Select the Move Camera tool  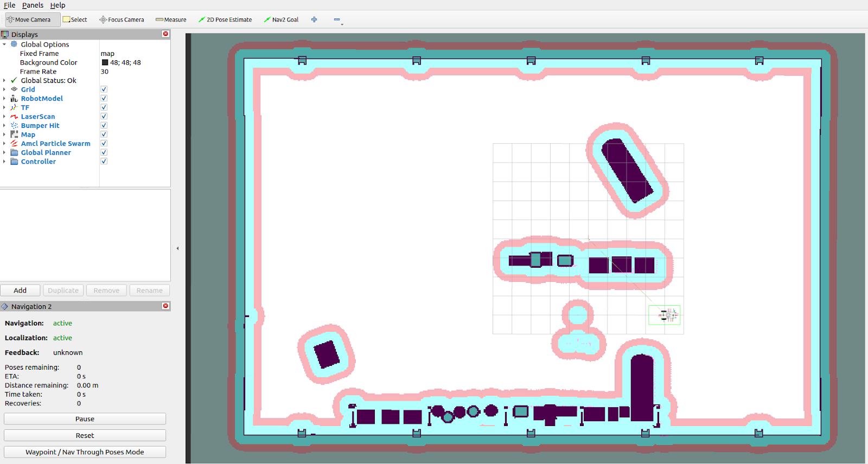click(29, 20)
